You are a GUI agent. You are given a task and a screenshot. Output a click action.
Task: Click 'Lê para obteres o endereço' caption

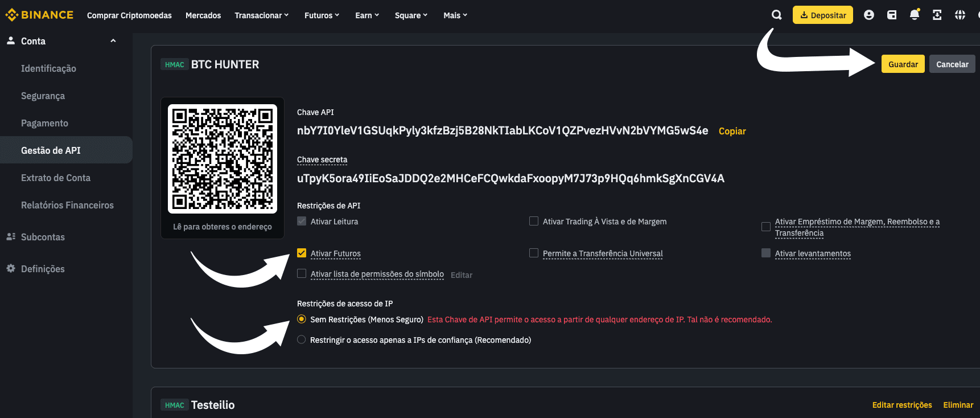click(x=223, y=227)
